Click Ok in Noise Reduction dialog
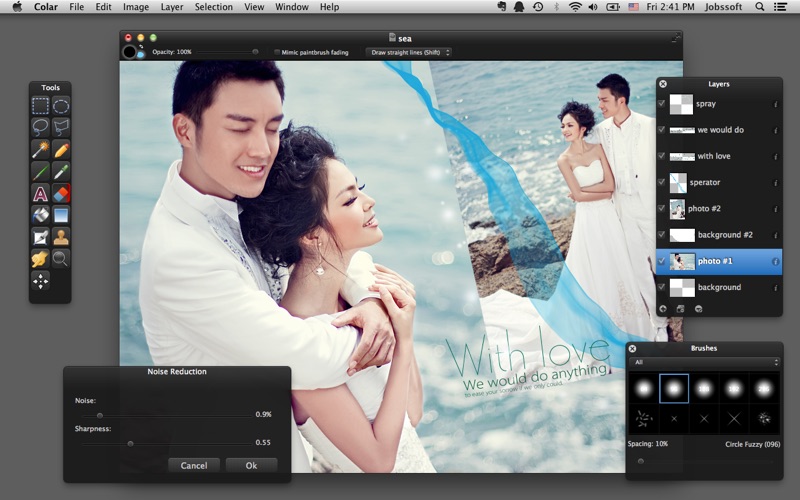 [251, 465]
